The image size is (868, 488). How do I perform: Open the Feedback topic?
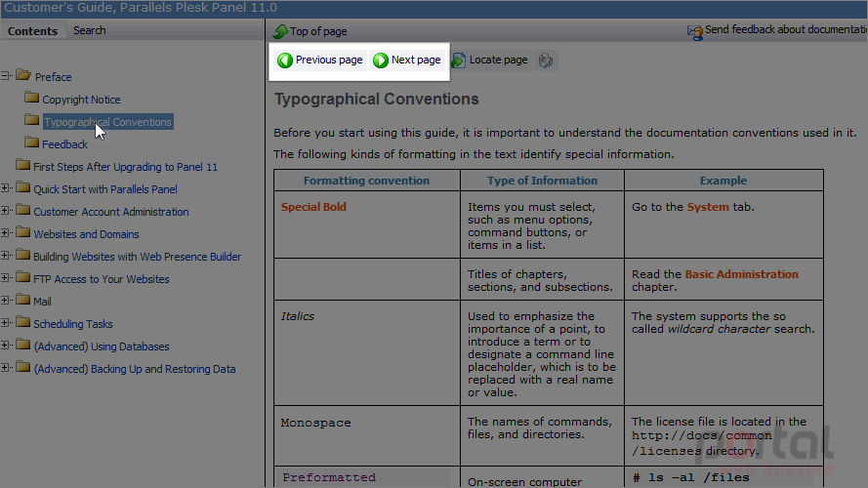point(64,144)
